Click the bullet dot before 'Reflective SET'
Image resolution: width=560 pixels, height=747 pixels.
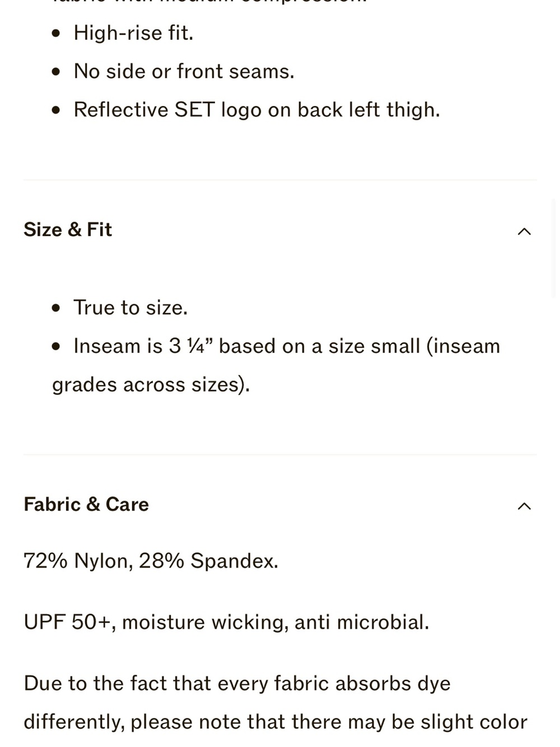55,110
